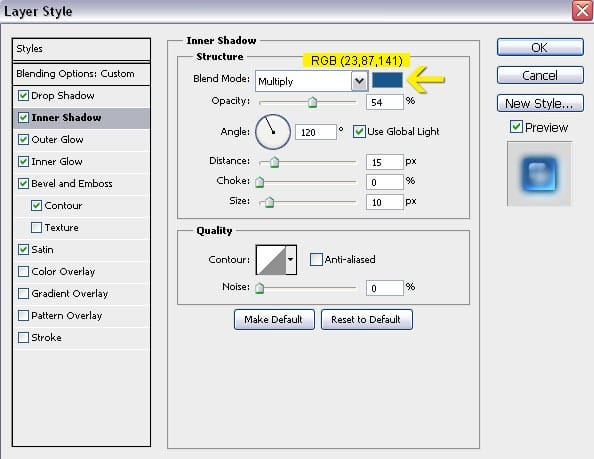Select the Styles list header
Screen dimensions: 594x459
tap(81, 49)
